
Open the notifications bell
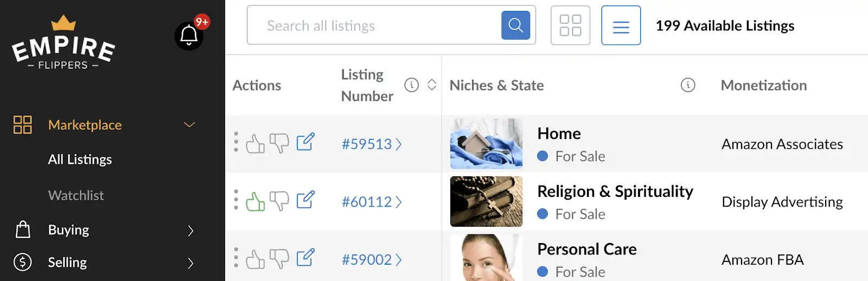tap(189, 36)
